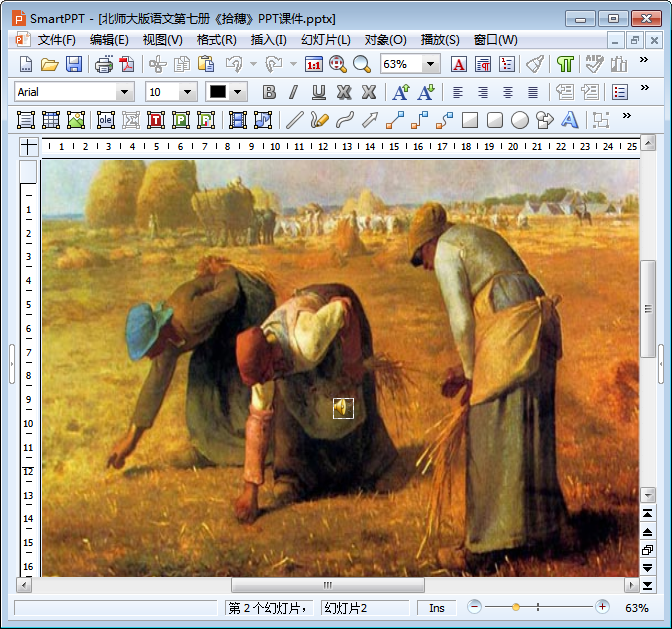Open the 视图(V) menu

coord(162,40)
